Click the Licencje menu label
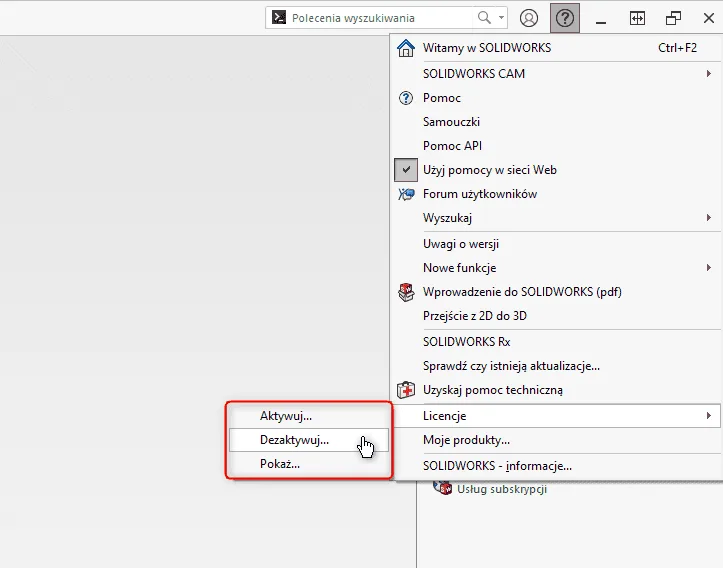 pos(444,416)
